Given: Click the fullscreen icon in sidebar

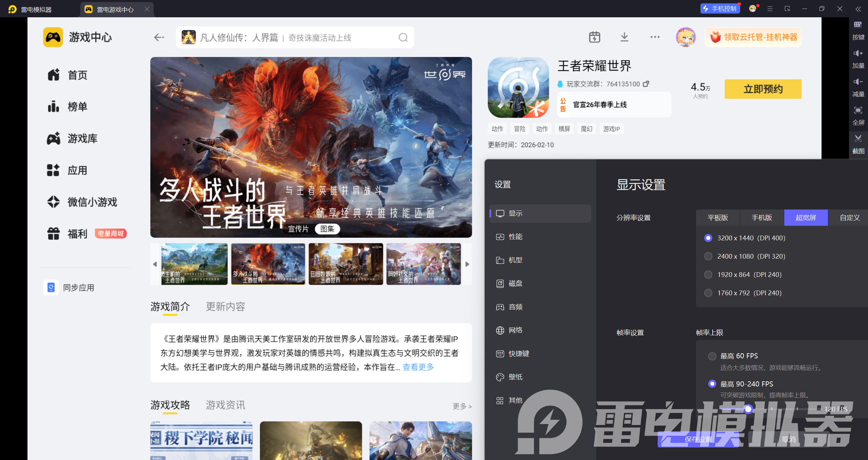Looking at the screenshot, I should 858,111.
